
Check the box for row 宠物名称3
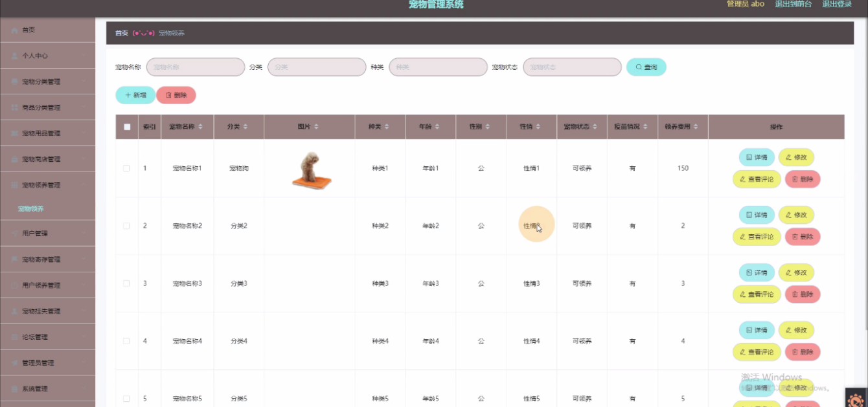[x=126, y=283]
